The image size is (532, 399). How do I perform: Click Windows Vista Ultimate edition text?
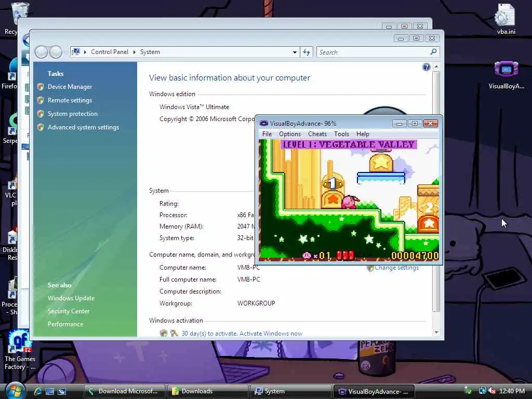194,107
